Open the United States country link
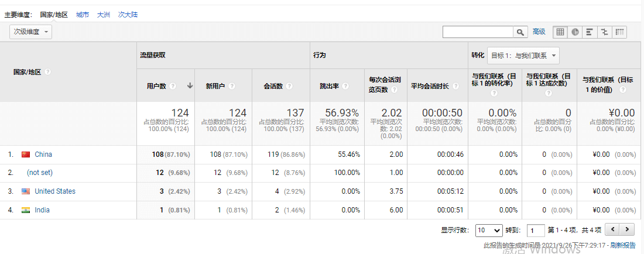 click(55, 191)
